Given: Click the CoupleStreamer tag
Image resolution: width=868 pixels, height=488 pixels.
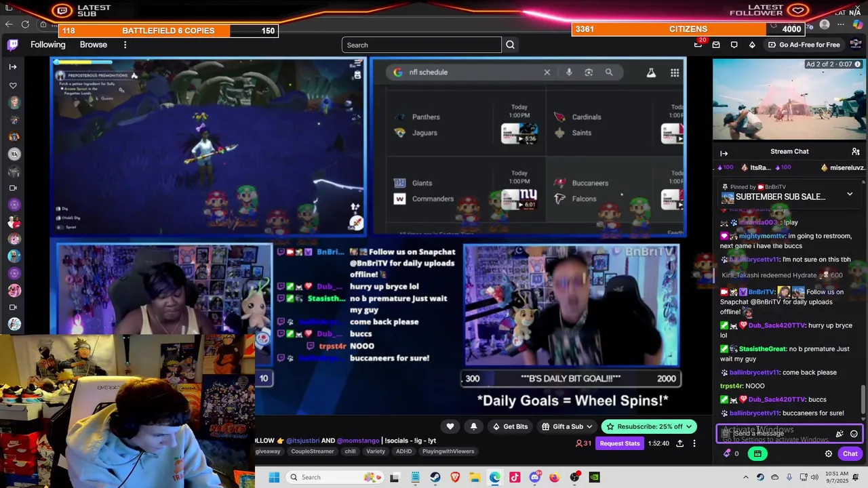Looking at the screenshot, I should [x=313, y=451].
